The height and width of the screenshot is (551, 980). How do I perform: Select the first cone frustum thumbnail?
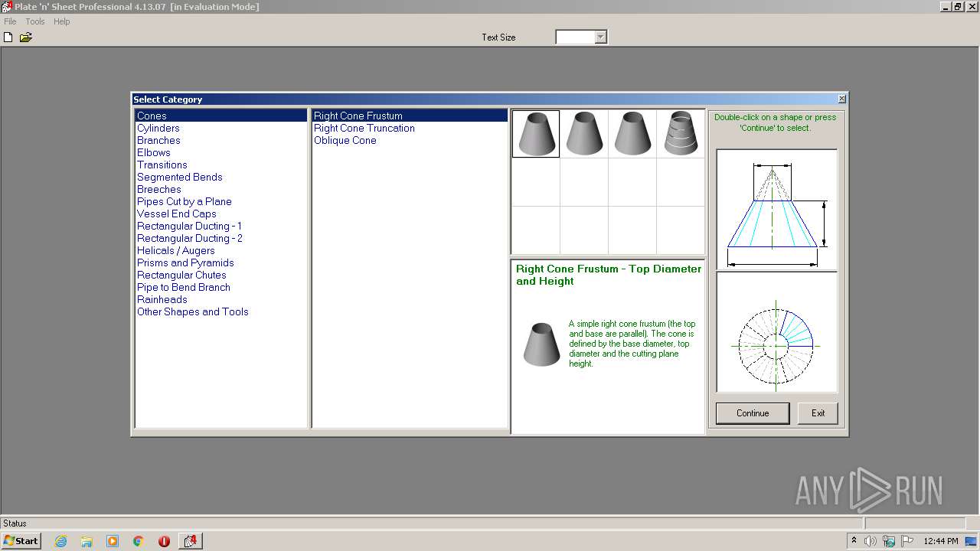point(536,134)
